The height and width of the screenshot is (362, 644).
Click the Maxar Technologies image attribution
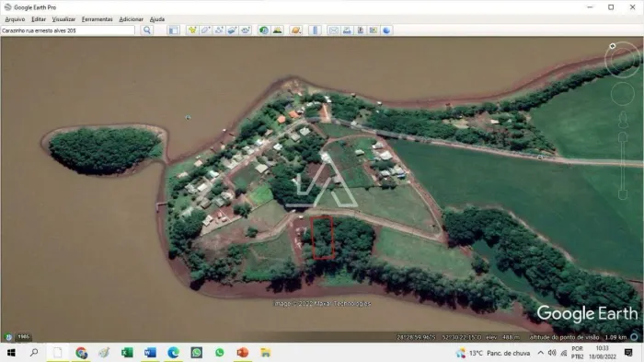coord(323,304)
